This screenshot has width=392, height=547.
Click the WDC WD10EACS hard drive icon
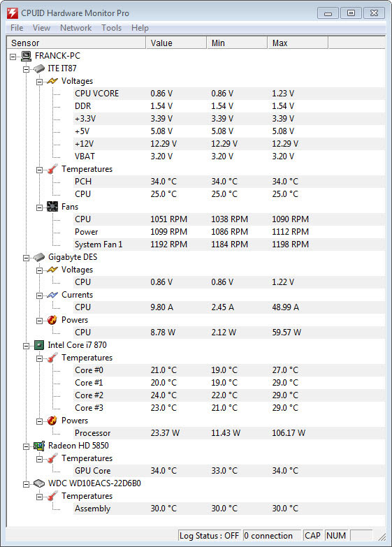pos(39,483)
